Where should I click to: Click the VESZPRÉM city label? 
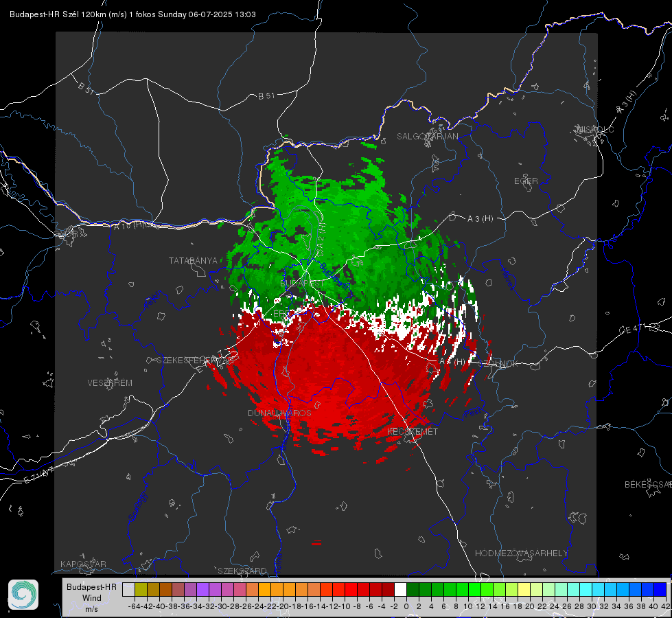[x=110, y=383]
